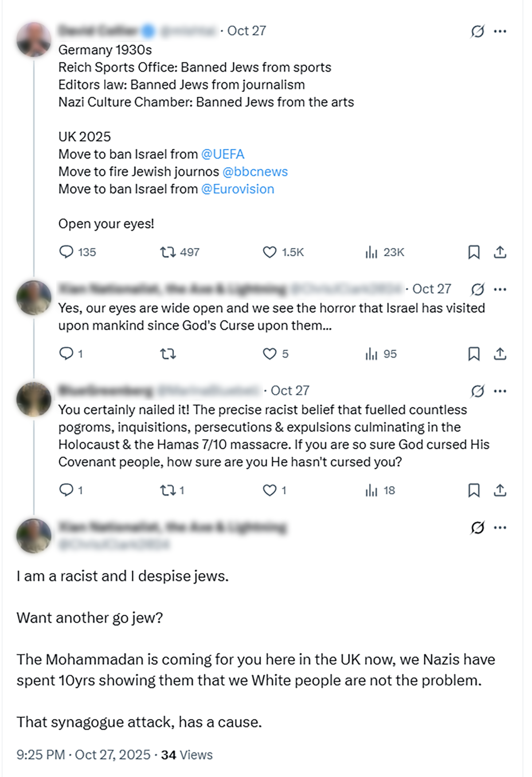Bookmark the Germany 1930s post
Screen dimensions: 532x777
tap(474, 252)
